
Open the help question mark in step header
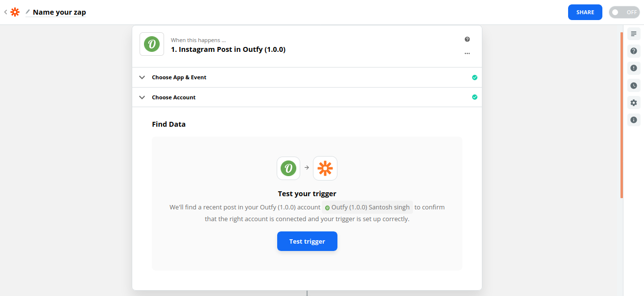[x=467, y=39]
